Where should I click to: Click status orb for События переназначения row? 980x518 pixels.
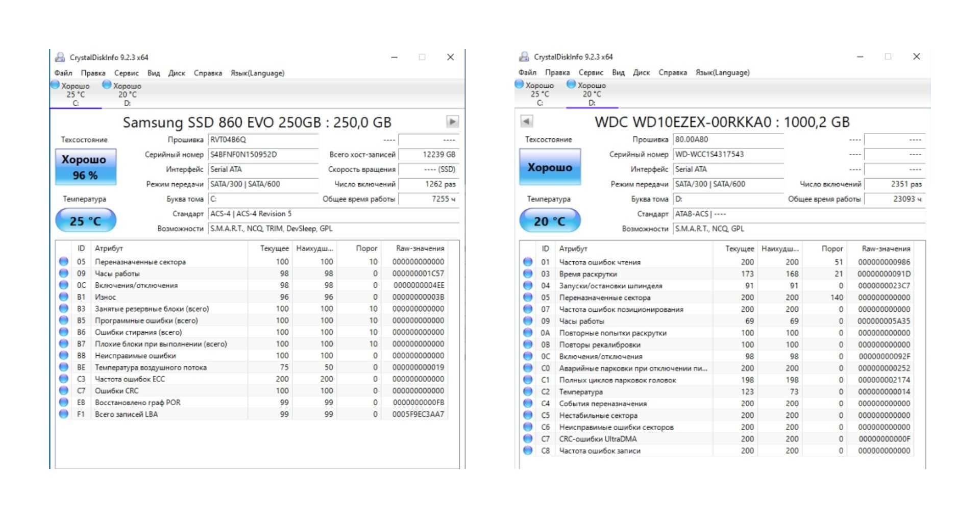point(528,403)
